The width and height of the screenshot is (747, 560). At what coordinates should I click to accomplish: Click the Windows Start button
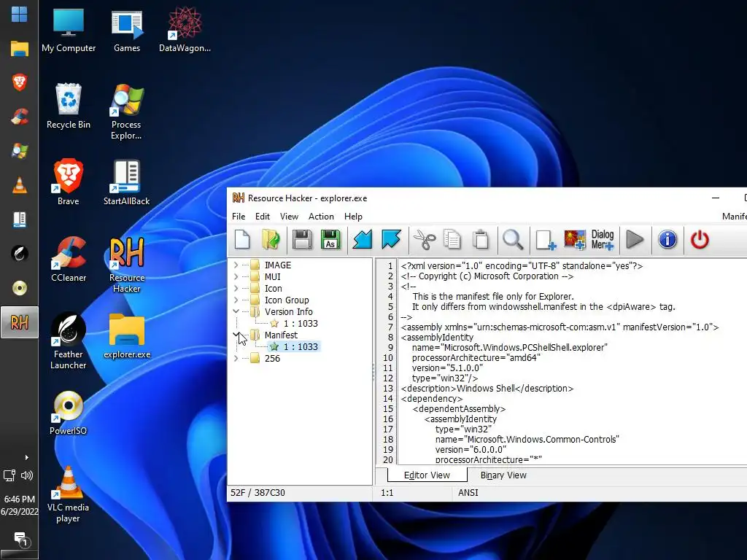point(19,14)
